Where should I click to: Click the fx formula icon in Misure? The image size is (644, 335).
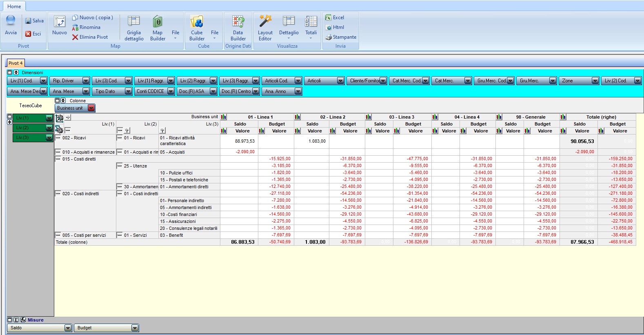click(23, 320)
